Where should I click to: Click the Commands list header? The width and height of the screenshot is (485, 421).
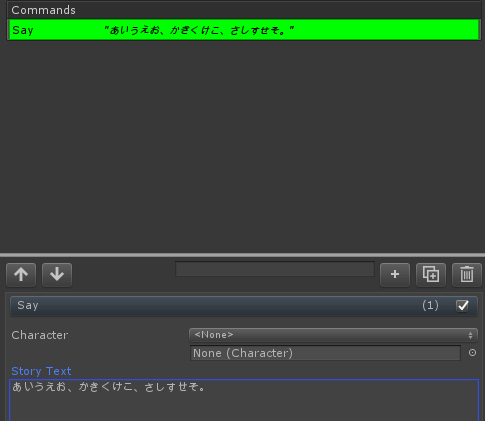(x=244, y=10)
